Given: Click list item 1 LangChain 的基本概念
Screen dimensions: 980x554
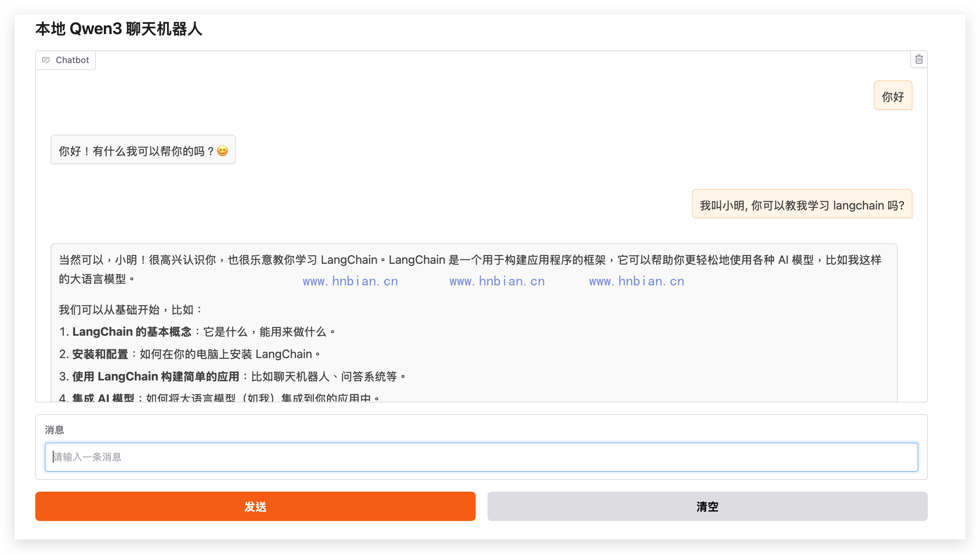Looking at the screenshot, I should tap(197, 331).
